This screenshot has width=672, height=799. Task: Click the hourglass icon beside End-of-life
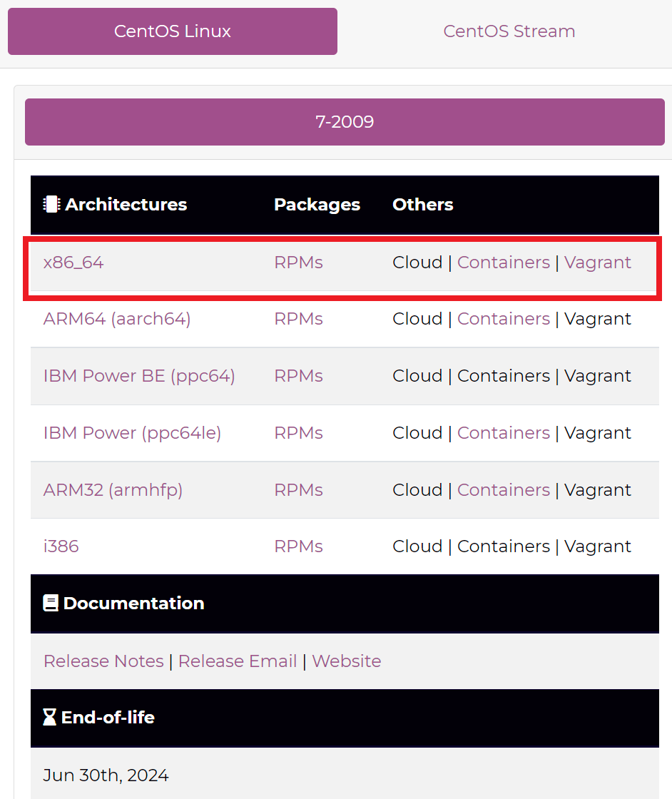click(49, 718)
